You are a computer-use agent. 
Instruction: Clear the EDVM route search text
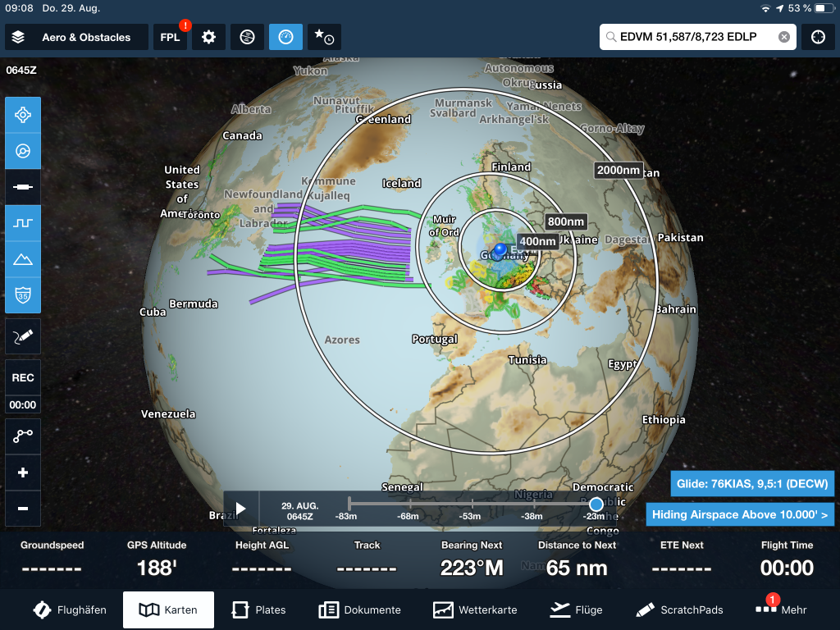pos(783,37)
